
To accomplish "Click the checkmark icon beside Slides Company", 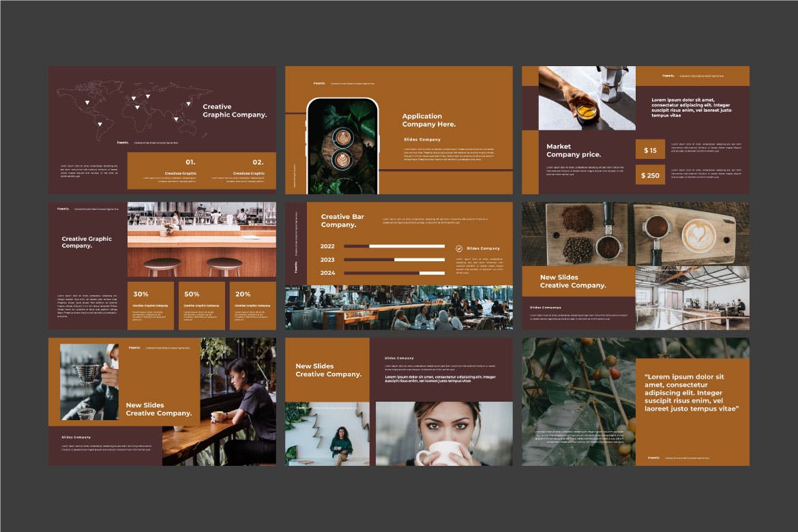I will (x=459, y=248).
